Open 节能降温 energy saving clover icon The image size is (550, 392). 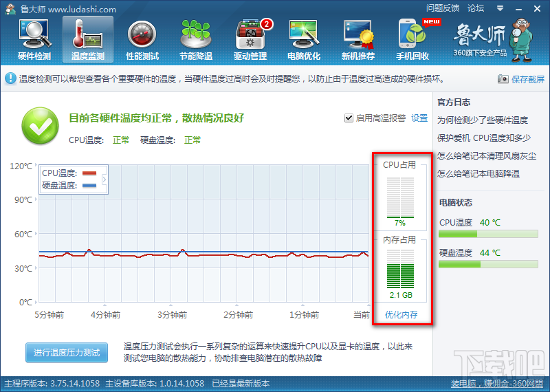pos(196,39)
